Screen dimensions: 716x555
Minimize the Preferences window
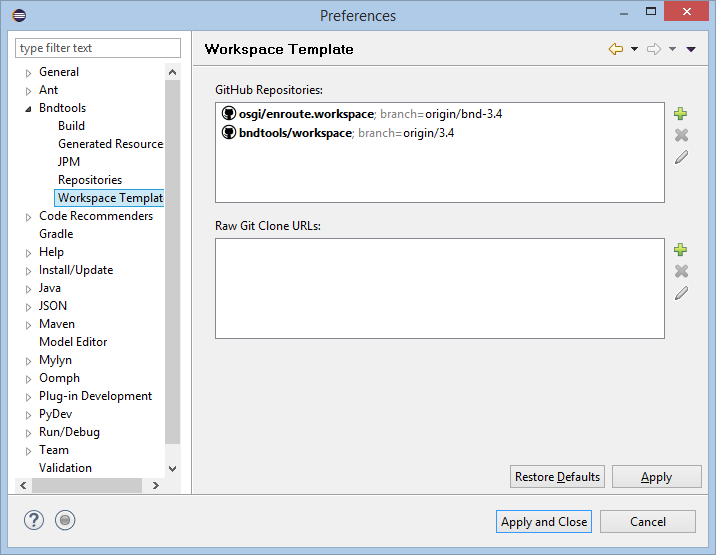[x=624, y=13]
